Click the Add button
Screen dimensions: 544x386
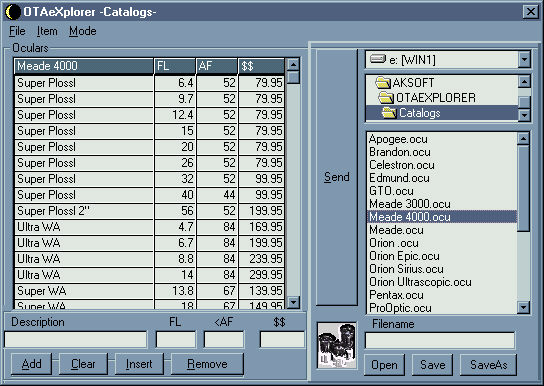click(x=32, y=364)
